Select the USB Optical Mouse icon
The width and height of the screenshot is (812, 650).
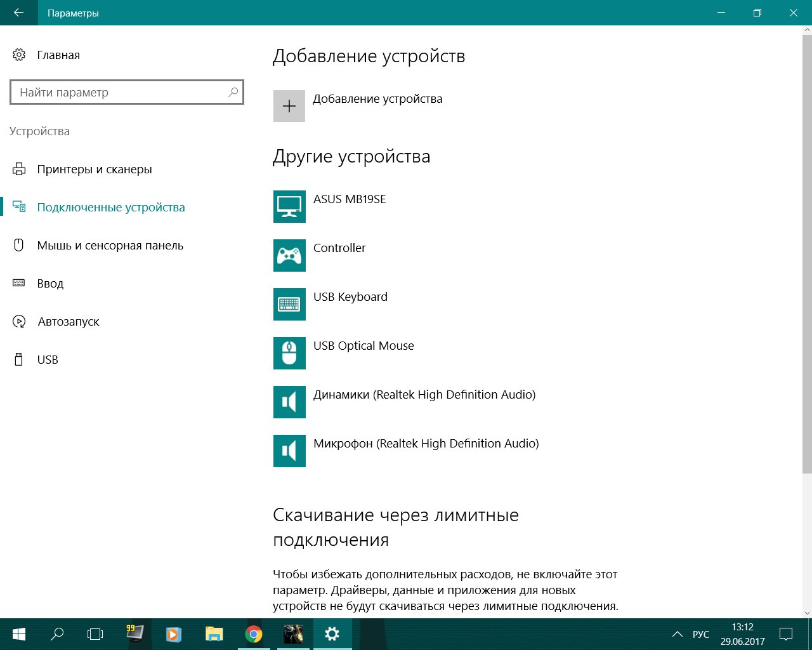pyautogui.click(x=289, y=353)
